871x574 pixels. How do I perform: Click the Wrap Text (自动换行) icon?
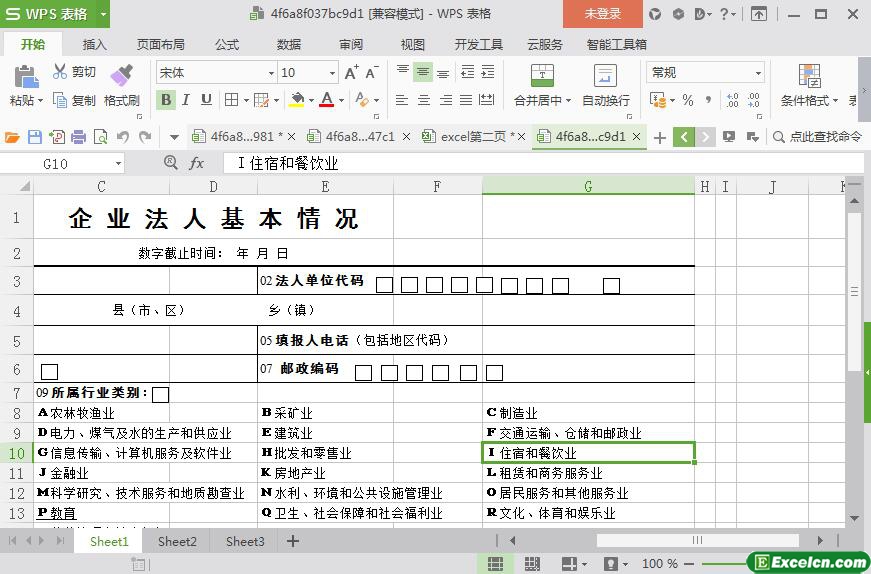(x=605, y=76)
